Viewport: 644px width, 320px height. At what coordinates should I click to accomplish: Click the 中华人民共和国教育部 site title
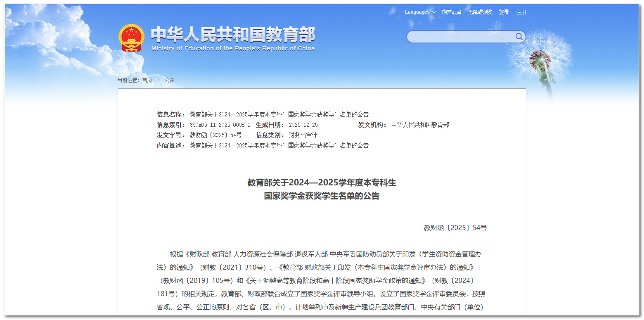(x=233, y=35)
